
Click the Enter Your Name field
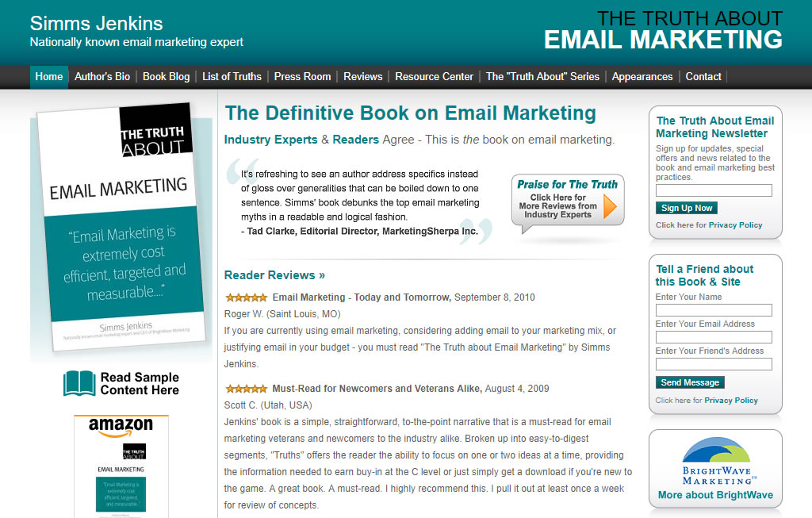tap(714, 309)
